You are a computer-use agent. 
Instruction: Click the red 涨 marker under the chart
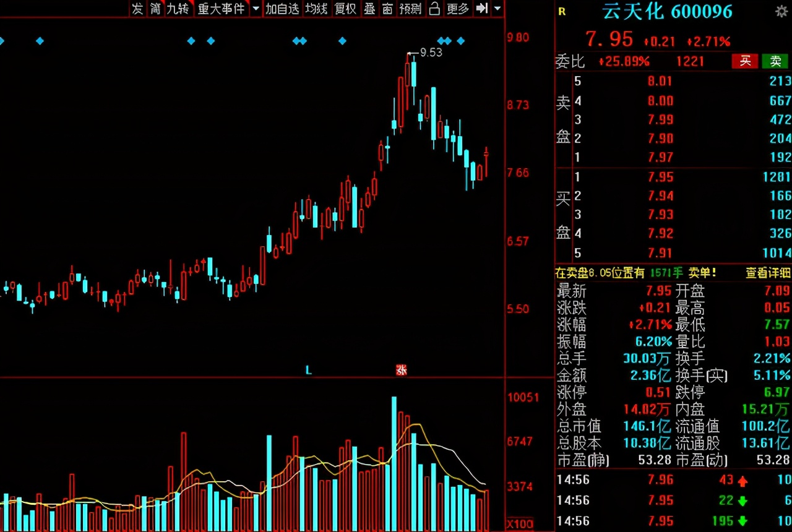point(402,370)
